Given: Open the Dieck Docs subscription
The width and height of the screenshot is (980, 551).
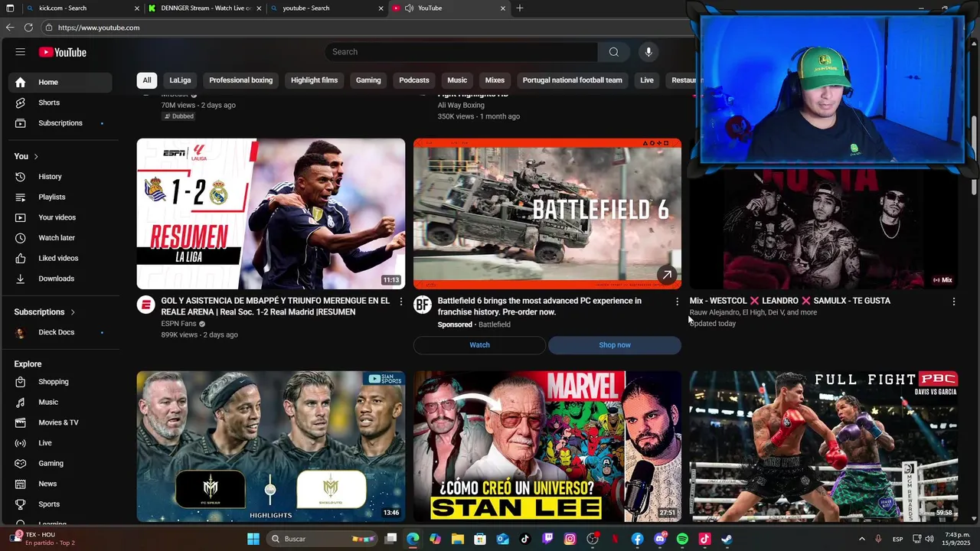Looking at the screenshot, I should (x=61, y=332).
